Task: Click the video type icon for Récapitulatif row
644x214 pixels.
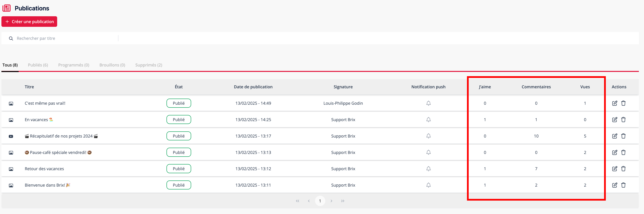Action: 11,136
